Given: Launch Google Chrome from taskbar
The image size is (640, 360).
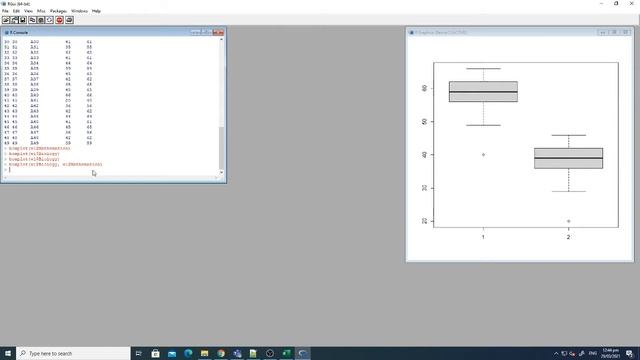Looking at the screenshot, I should [221, 353].
